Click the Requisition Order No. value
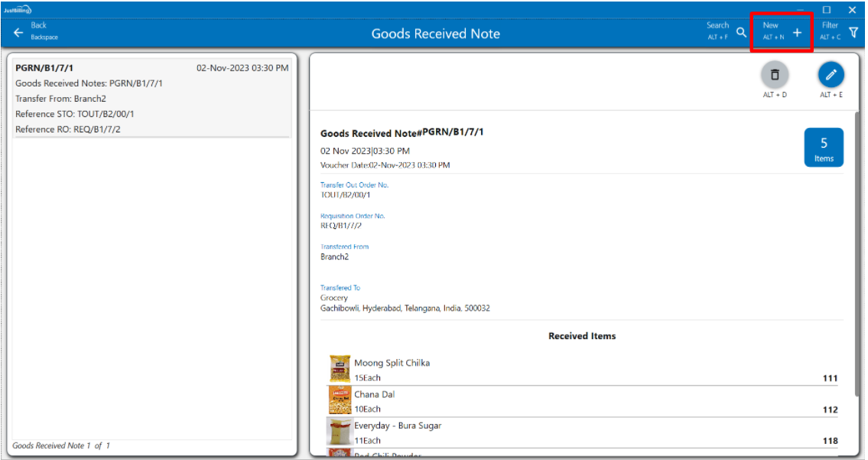This screenshot has height=460, width=868. (x=341, y=226)
